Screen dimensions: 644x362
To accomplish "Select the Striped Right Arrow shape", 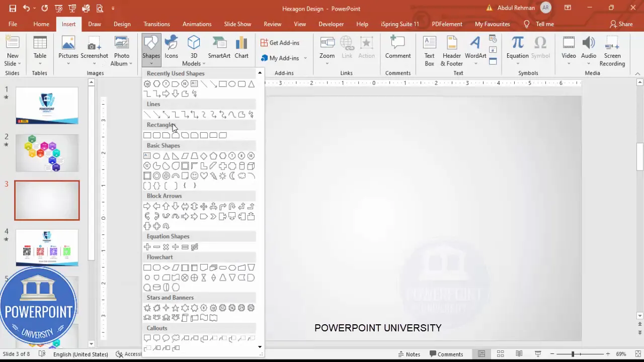I will click(185, 216).
